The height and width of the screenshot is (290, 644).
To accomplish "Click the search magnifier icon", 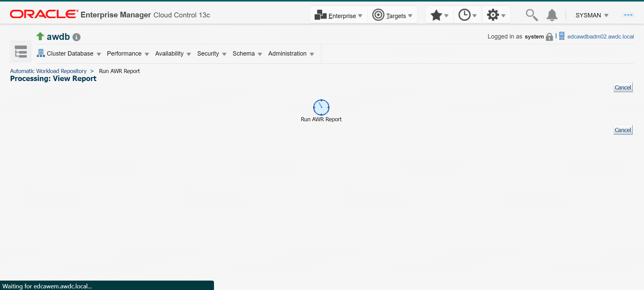I will point(532,15).
